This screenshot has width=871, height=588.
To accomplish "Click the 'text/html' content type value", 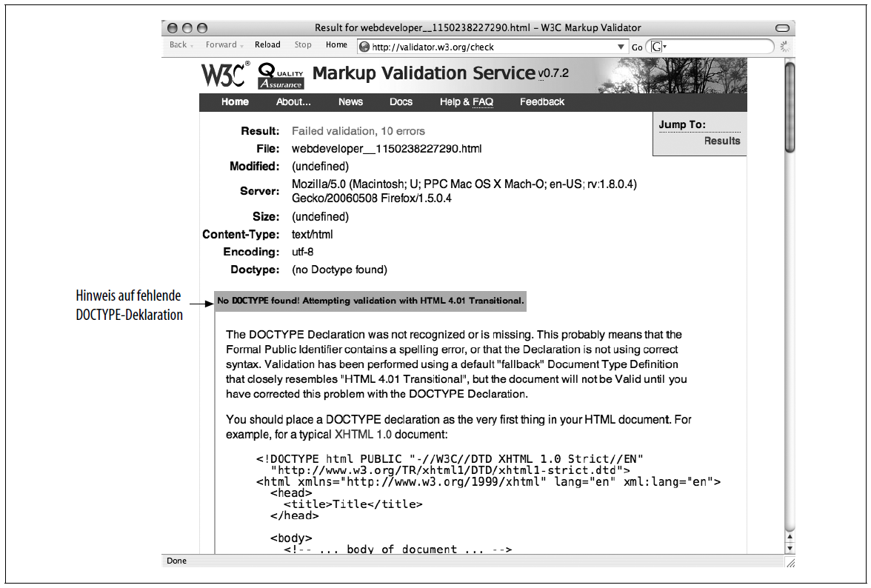I will [313, 234].
